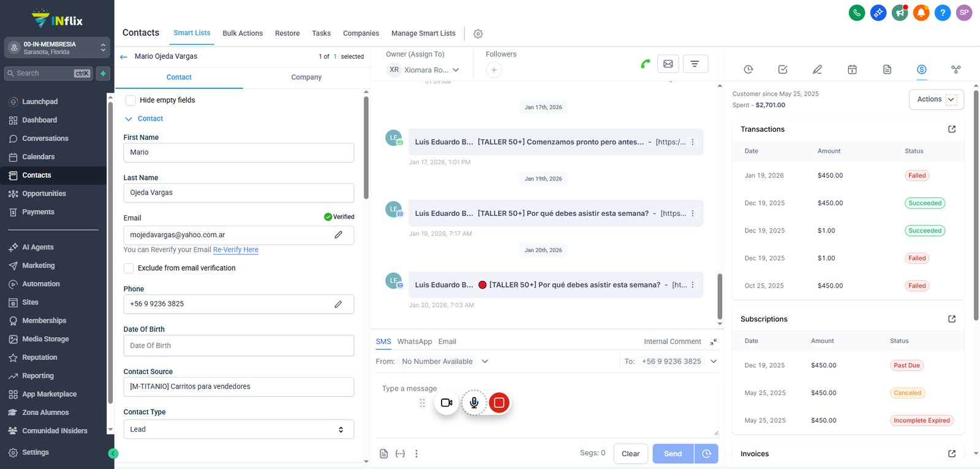Collapse the Contact section chevron
The height and width of the screenshot is (469, 980).
tap(129, 119)
